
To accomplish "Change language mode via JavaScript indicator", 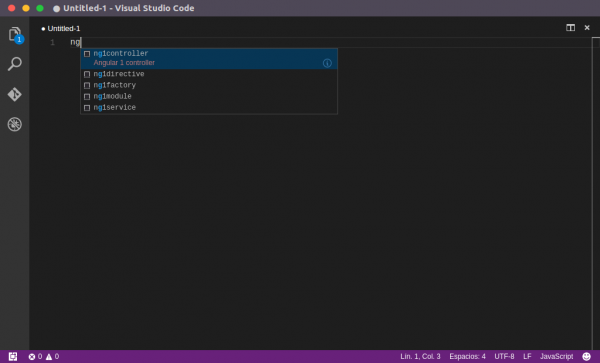I will point(556,356).
